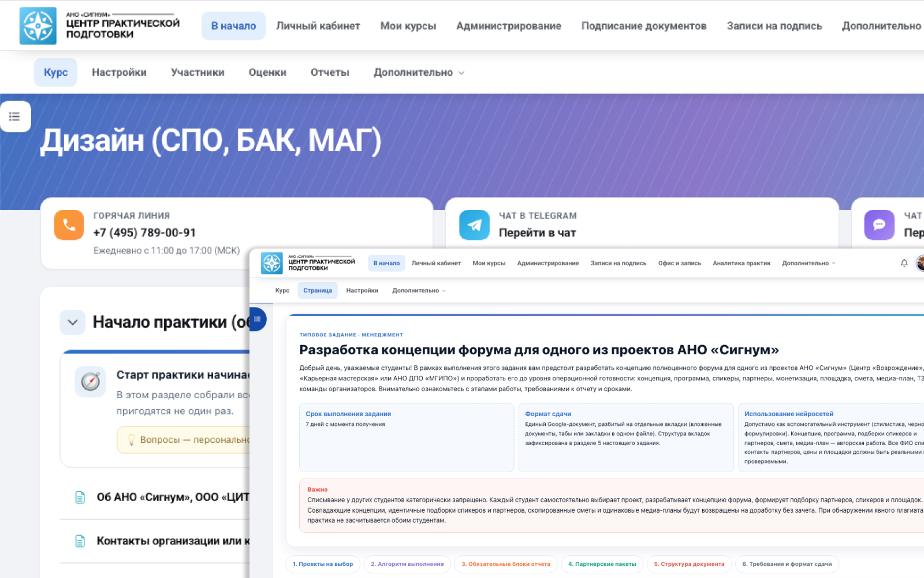Click the Дизайн (СПО, БАК, МАГ) title
924x578 pixels.
tap(211, 140)
